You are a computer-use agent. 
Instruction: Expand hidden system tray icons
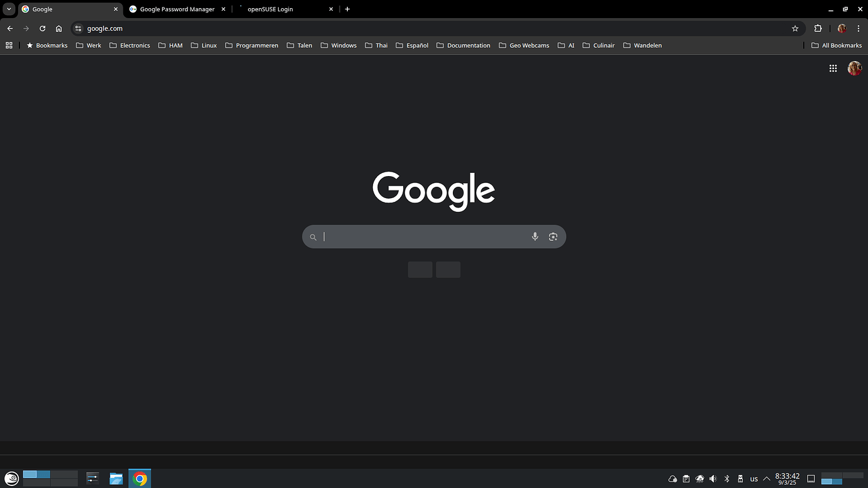pos(766,479)
